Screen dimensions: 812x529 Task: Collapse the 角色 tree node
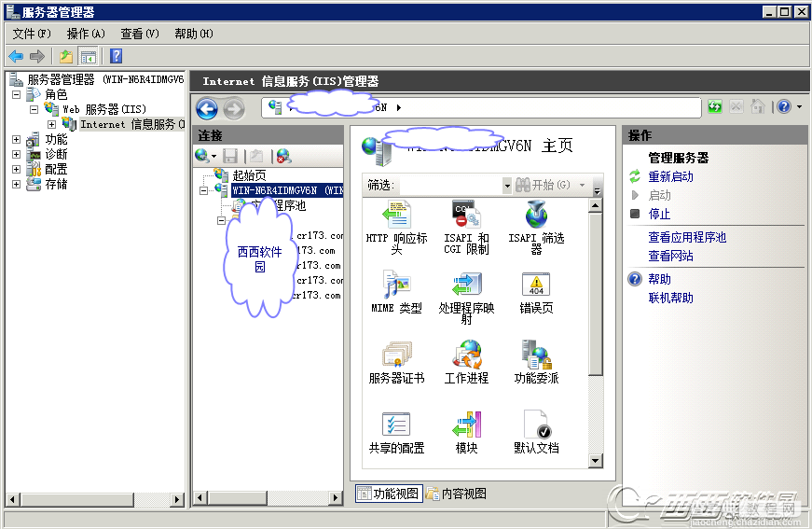(17, 95)
